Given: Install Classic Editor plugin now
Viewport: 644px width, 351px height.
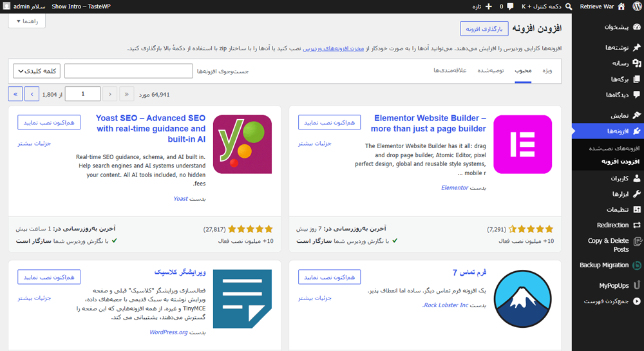Looking at the screenshot, I should pos(49,277).
